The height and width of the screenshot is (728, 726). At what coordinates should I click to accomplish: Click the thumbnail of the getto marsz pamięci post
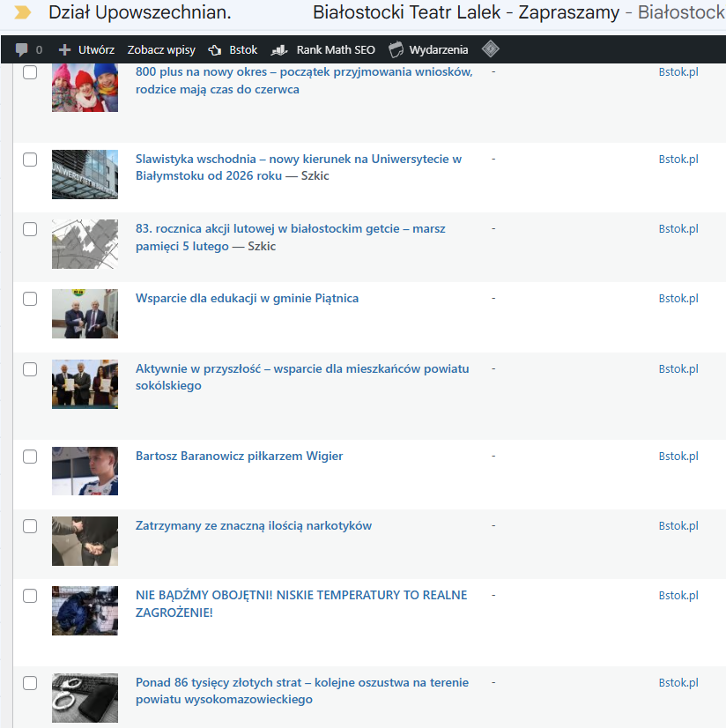[x=85, y=244]
